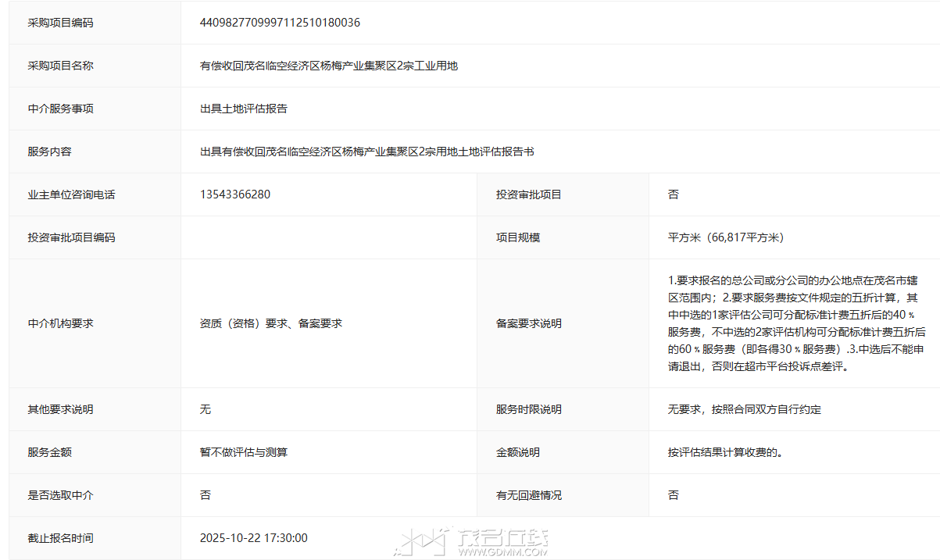Click the empty 投资审批项目编码 value cell

click(328, 237)
